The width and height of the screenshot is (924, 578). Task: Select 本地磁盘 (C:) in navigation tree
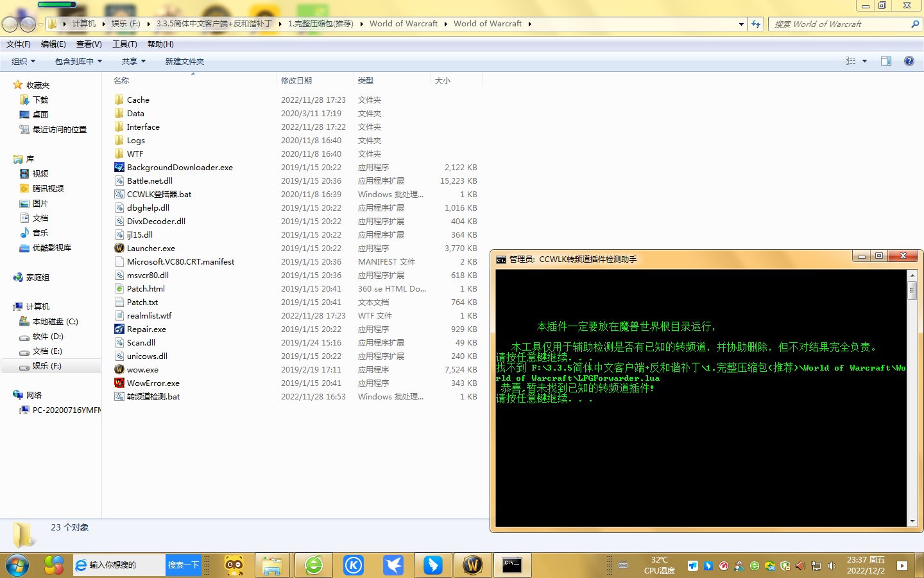click(x=55, y=321)
